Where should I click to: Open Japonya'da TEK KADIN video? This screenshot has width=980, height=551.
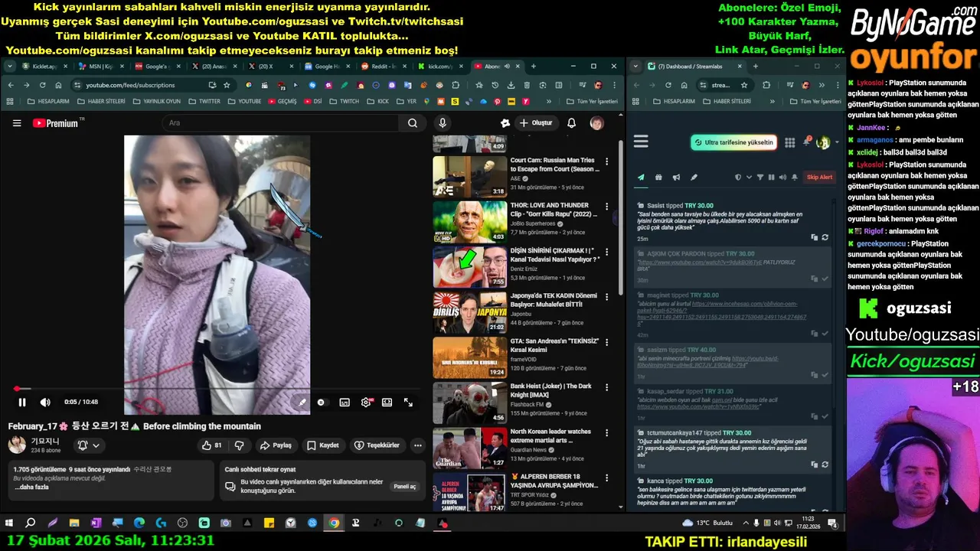click(469, 311)
